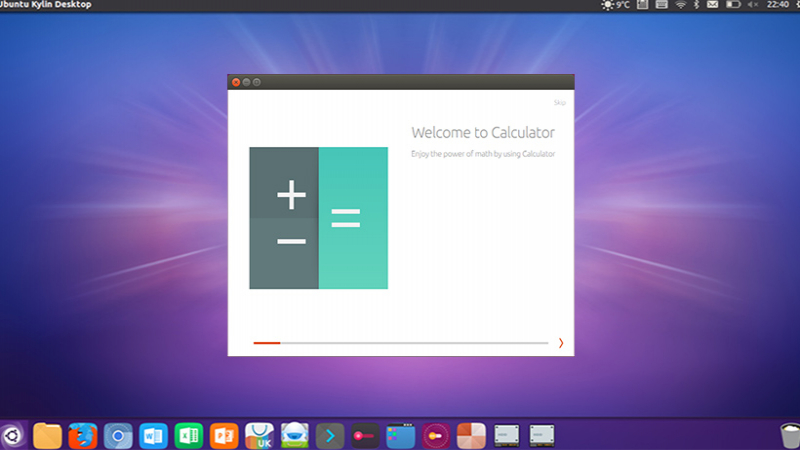Image resolution: width=800 pixels, height=450 pixels.
Task: Open the weather indicator showing 9°C
Action: coord(615,5)
